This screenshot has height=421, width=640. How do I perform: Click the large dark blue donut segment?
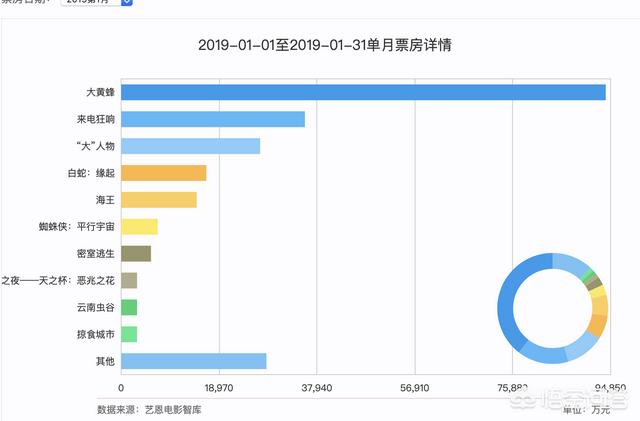(508, 302)
